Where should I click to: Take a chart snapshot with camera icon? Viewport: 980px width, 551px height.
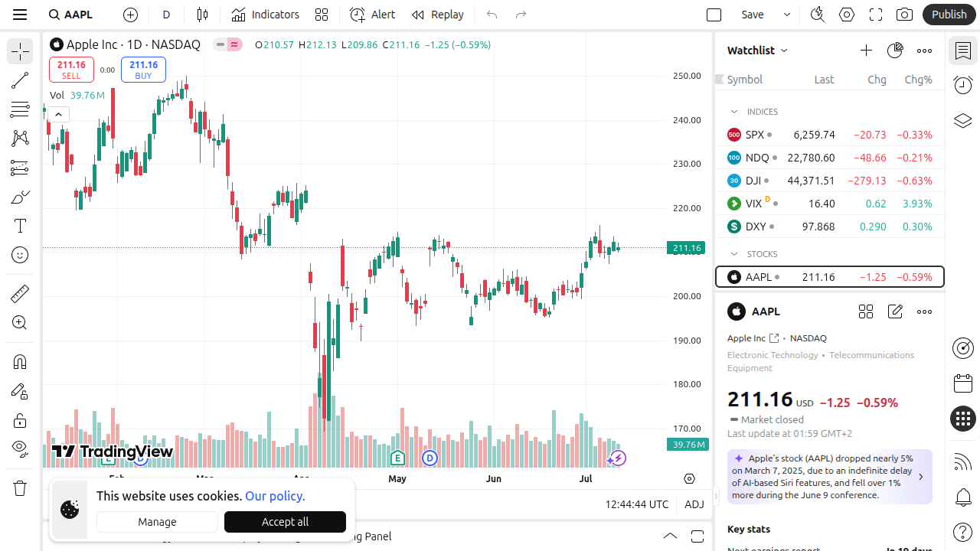click(x=904, y=15)
